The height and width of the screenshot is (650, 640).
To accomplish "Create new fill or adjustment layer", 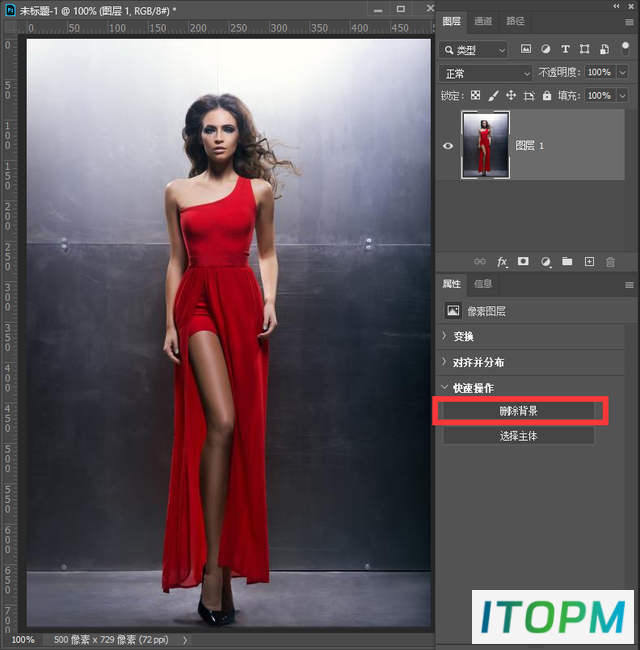I will pos(546,262).
